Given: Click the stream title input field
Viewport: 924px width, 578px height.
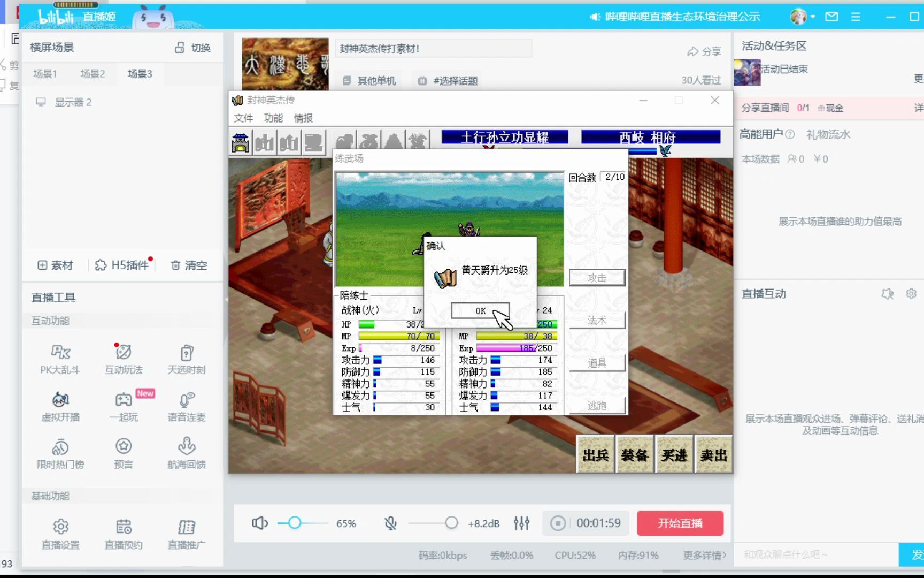Looking at the screenshot, I should pyautogui.click(x=433, y=48).
